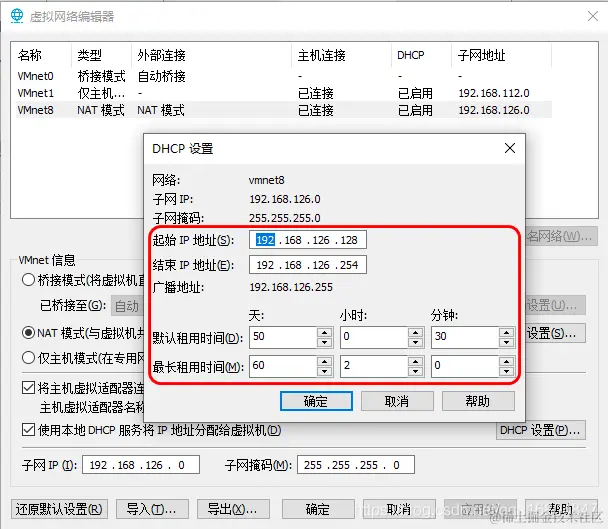Click the 子网地址 column header
Viewport: 608px width, 529px height.
tap(501, 55)
